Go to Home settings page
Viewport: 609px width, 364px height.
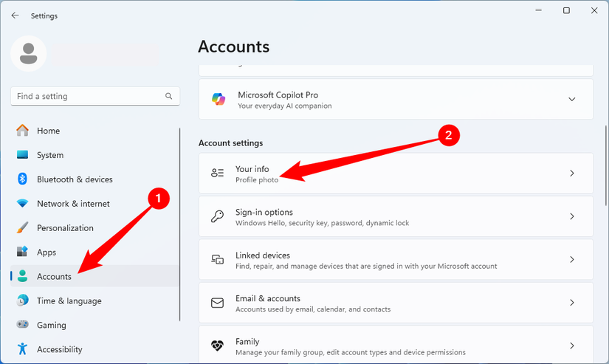48,131
